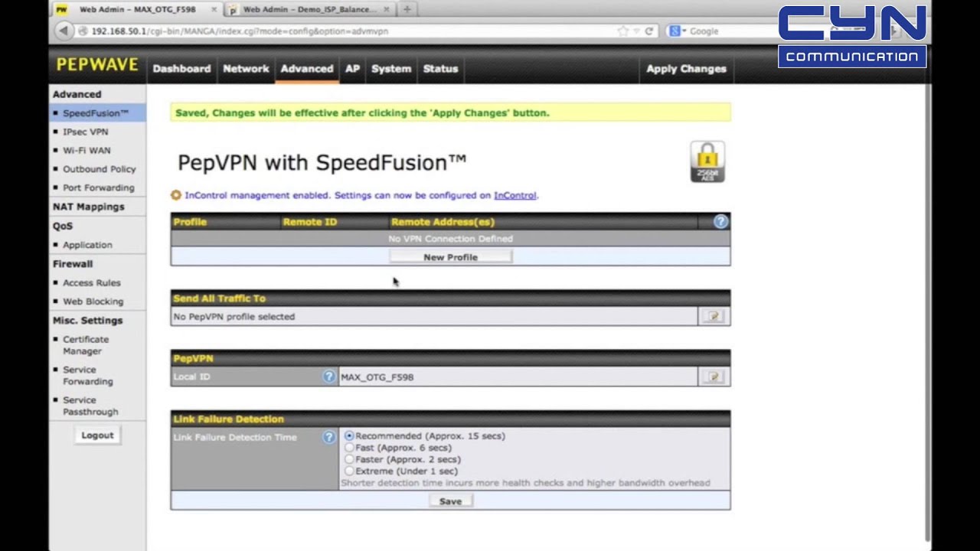
Task: Click the Remote Address(es) column header
Action: pyautogui.click(x=443, y=222)
